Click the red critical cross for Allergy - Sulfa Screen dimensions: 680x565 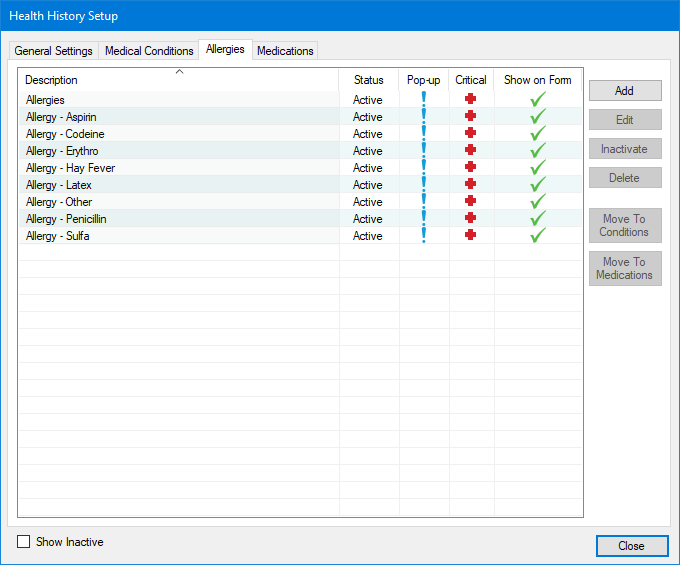coord(471,236)
